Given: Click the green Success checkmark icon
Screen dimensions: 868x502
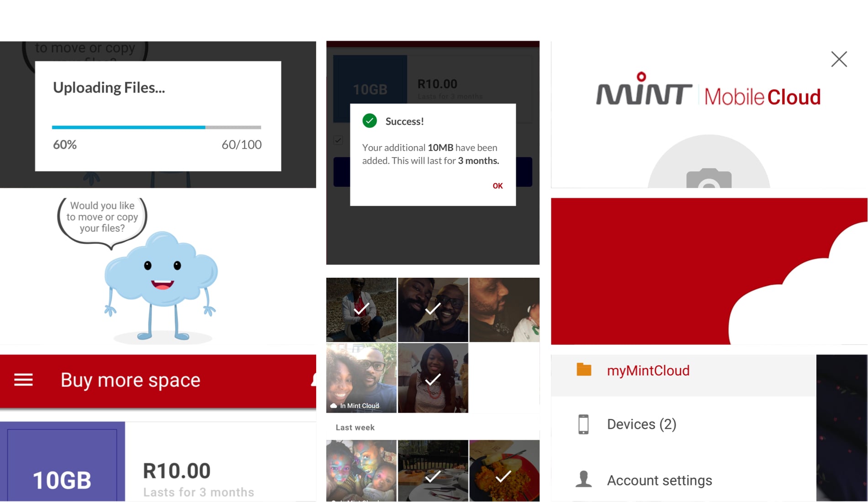Looking at the screenshot, I should [370, 121].
